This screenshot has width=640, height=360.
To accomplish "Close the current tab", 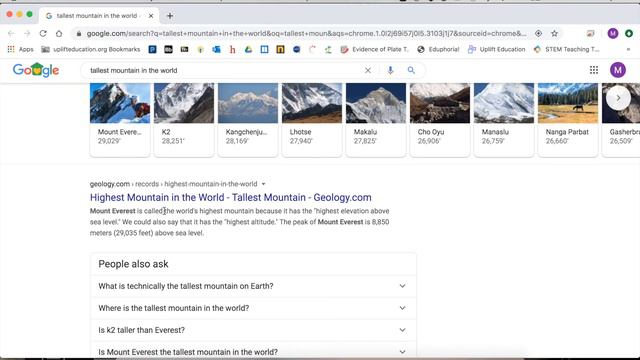I will 151,16.
